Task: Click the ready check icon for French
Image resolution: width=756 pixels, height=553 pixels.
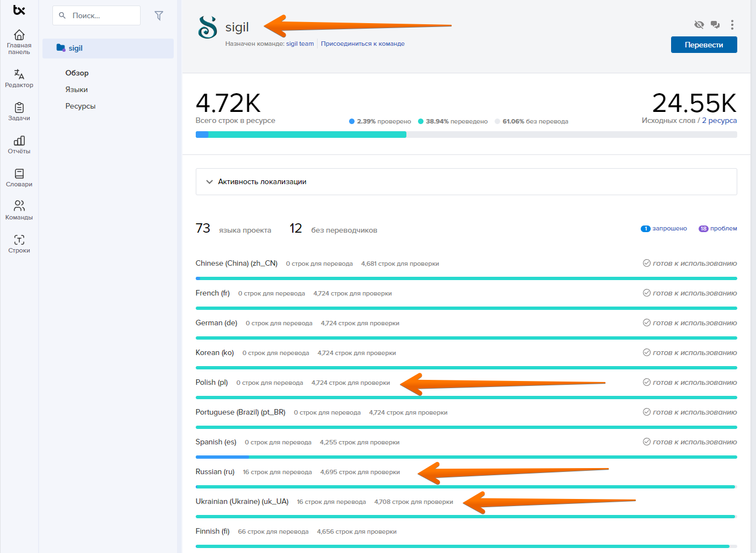Action: tap(647, 293)
